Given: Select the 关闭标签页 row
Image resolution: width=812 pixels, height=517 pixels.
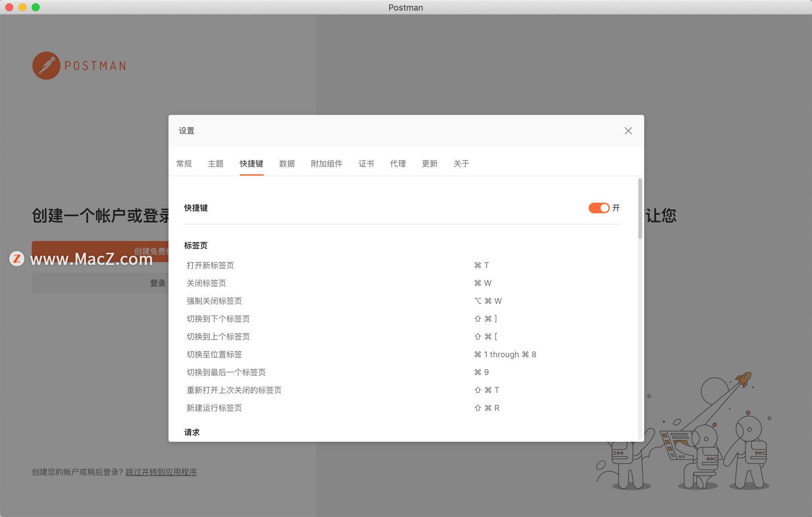Looking at the screenshot, I should tap(402, 283).
